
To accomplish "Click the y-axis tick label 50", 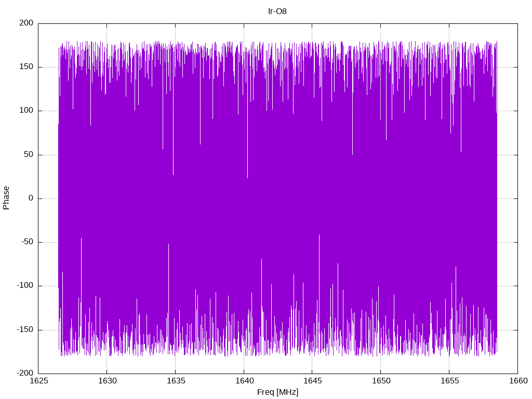I will pyautogui.click(x=29, y=154).
